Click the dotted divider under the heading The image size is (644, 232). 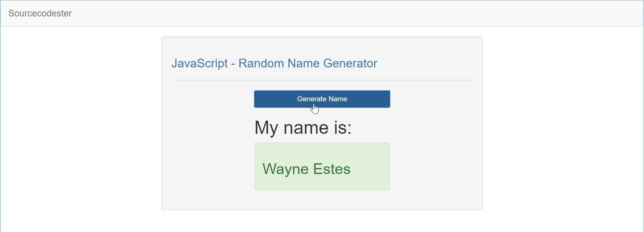click(322, 79)
